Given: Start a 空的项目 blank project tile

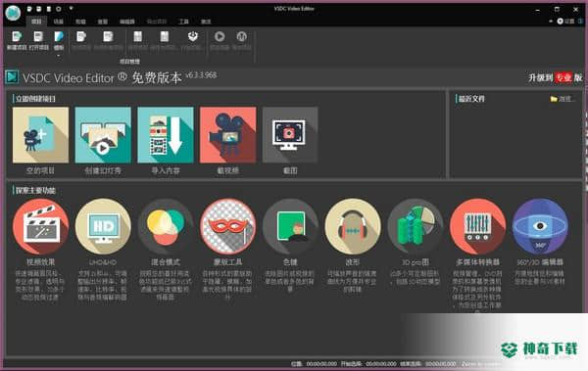Looking at the screenshot, I should pos(40,135).
